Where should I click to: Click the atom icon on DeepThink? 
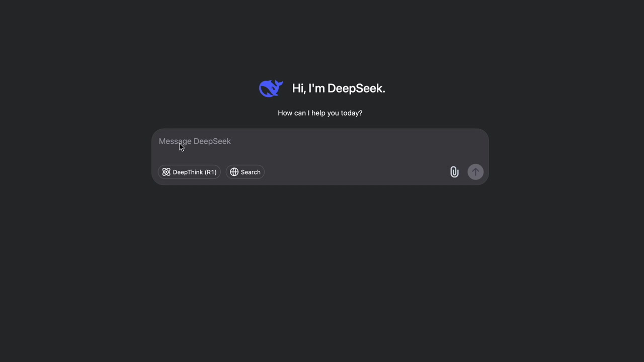166,172
